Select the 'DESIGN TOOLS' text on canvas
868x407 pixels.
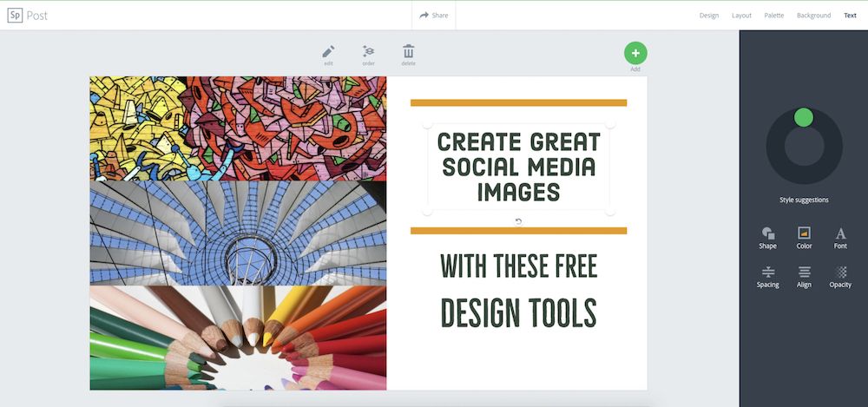(518, 312)
